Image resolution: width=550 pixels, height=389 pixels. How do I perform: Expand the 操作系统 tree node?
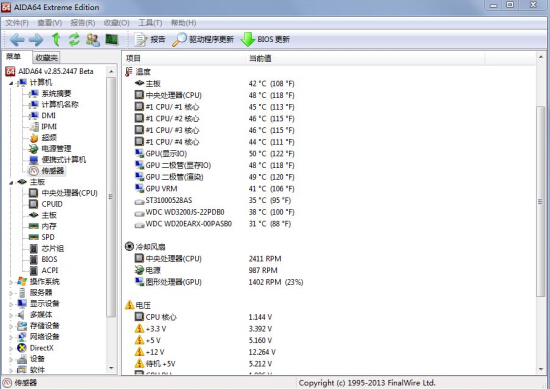tap(11, 282)
